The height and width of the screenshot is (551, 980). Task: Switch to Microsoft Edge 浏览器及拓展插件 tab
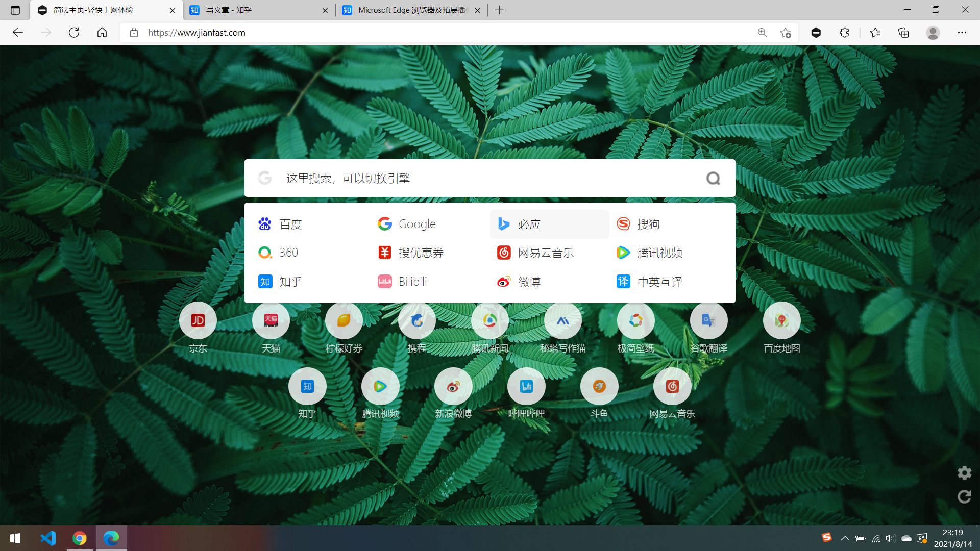coord(411,10)
